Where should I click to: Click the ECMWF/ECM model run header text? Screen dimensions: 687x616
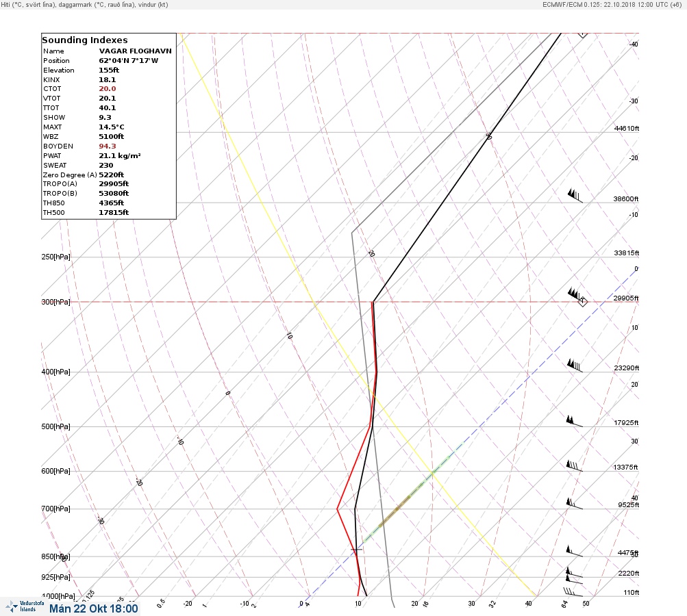pyautogui.click(x=612, y=4)
